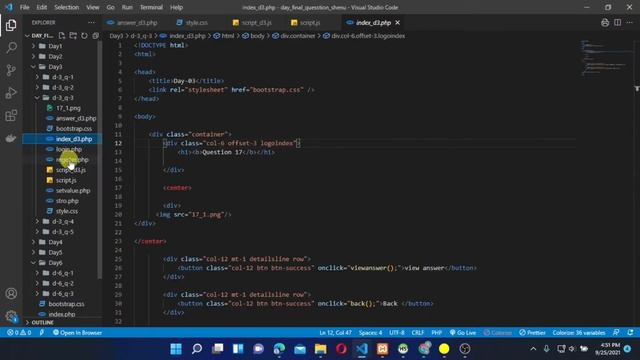The width and height of the screenshot is (640, 360).
Task: Expand the d-3_q-2 folder
Action: (x=62, y=87)
